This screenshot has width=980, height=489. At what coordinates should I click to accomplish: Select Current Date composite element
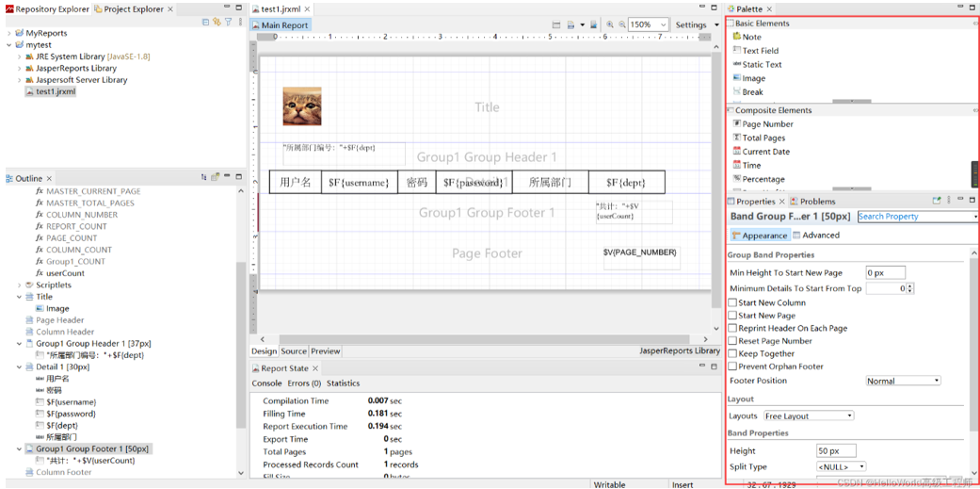(x=765, y=152)
